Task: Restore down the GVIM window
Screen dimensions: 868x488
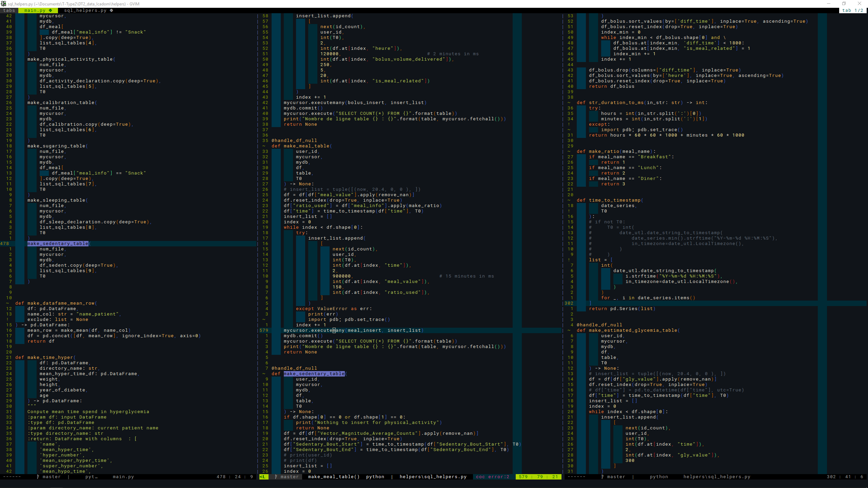Action: [844, 4]
